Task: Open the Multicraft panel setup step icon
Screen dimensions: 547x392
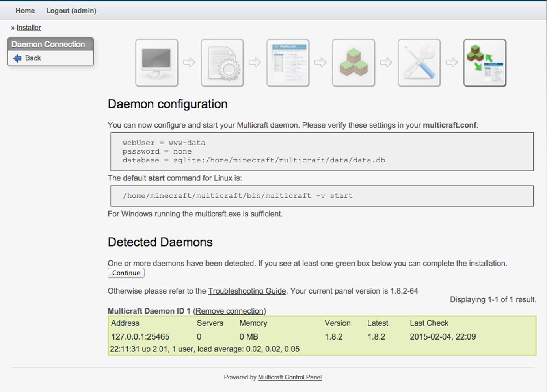Action: tap(288, 63)
